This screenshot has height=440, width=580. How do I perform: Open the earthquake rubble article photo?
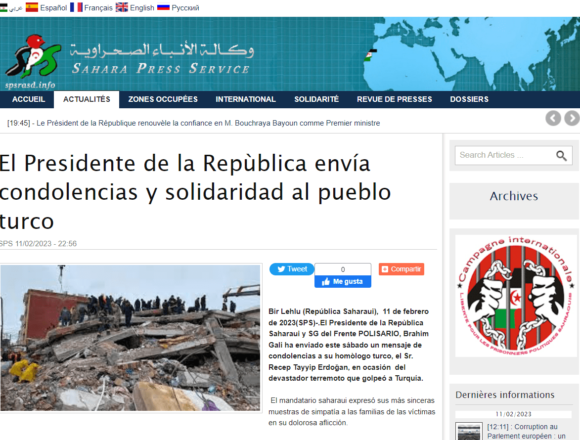130,338
